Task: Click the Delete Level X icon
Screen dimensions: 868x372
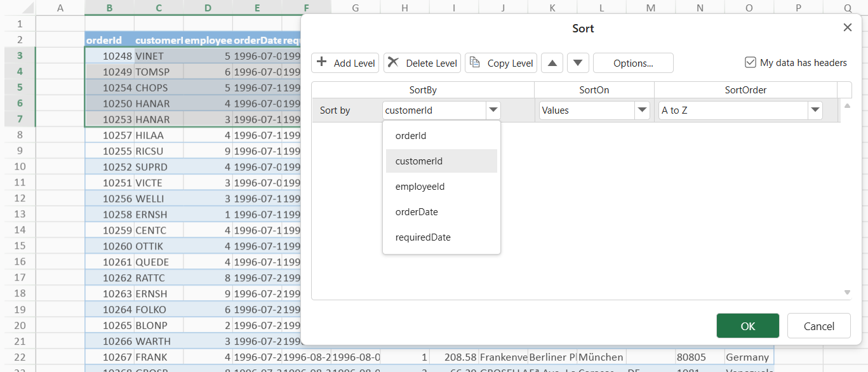Action: point(394,62)
